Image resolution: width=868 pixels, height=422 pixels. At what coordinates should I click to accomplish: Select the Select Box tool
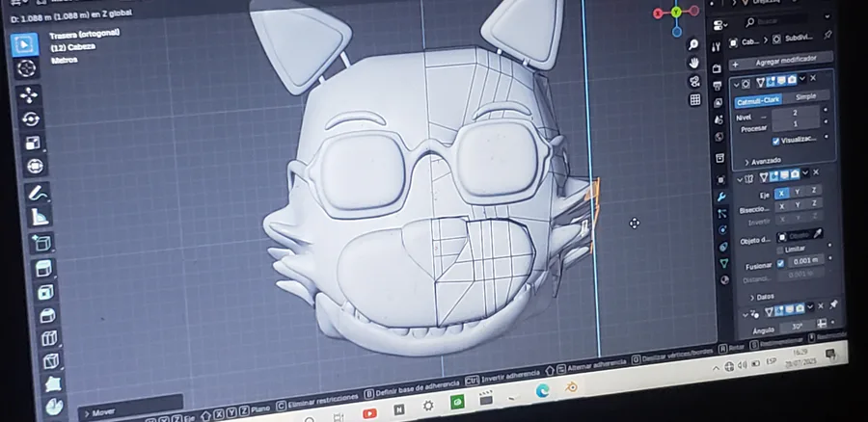(x=25, y=44)
